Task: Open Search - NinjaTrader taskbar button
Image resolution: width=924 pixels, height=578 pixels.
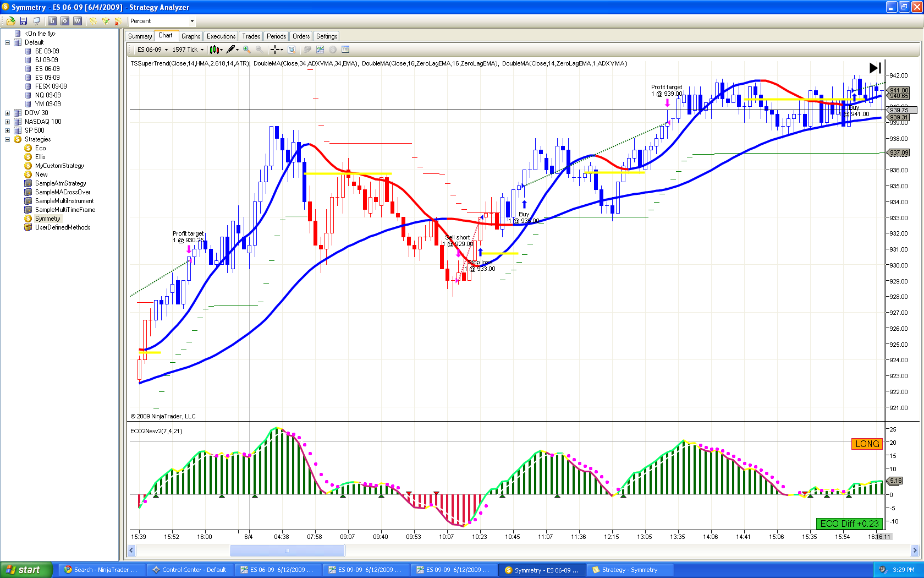Action: (x=102, y=570)
